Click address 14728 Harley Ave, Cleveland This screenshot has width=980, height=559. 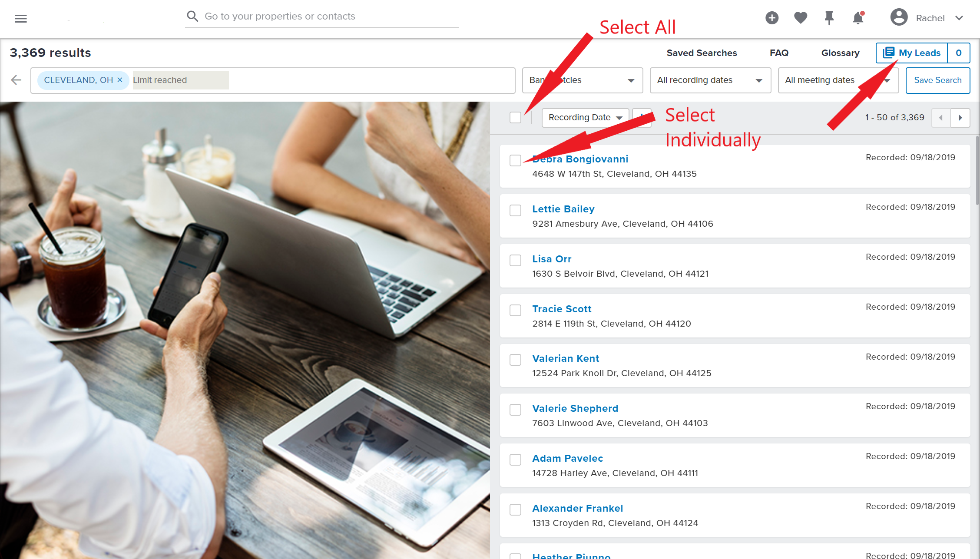[615, 473]
